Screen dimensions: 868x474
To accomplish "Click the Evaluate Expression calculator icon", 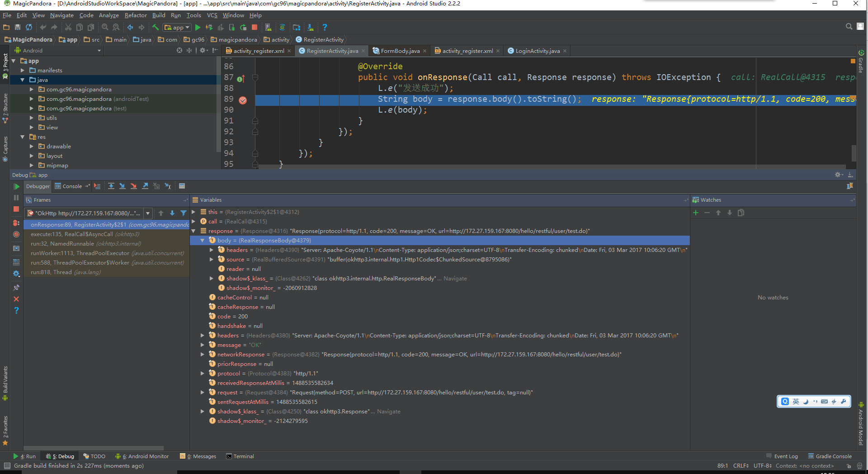I will pos(182,186).
